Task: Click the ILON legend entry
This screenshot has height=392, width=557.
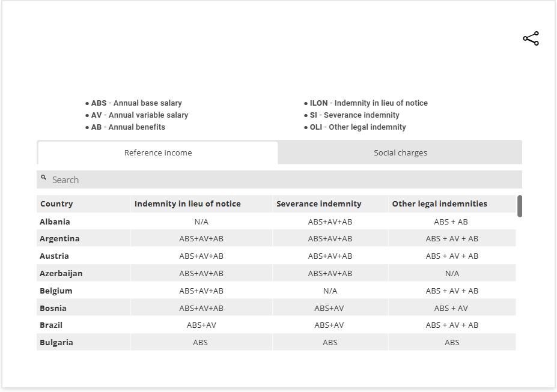Action: pyautogui.click(x=368, y=103)
